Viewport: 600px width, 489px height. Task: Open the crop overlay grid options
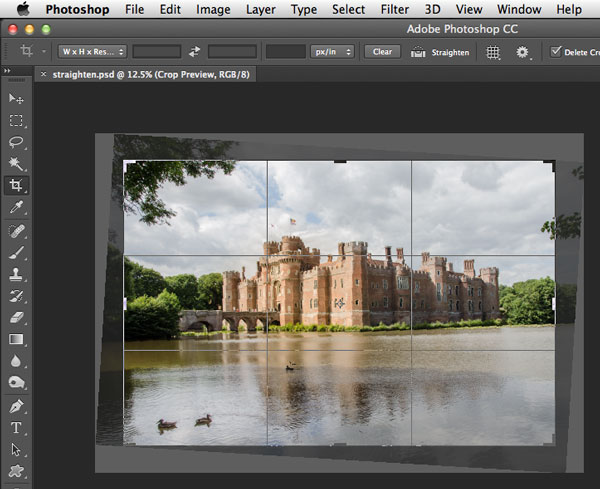point(493,51)
